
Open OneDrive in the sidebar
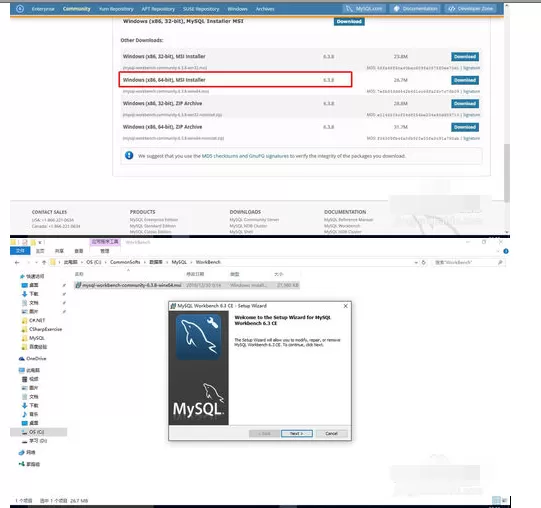coord(32,359)
